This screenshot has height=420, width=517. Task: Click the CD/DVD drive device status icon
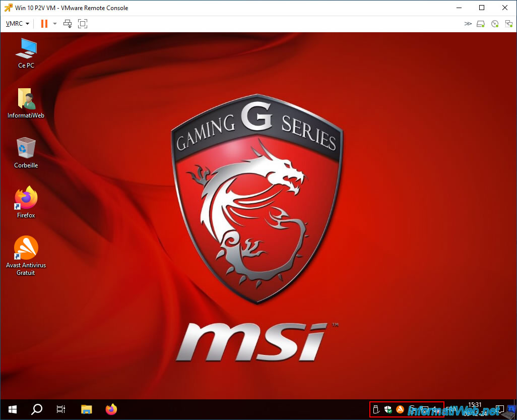coord(495,24)
